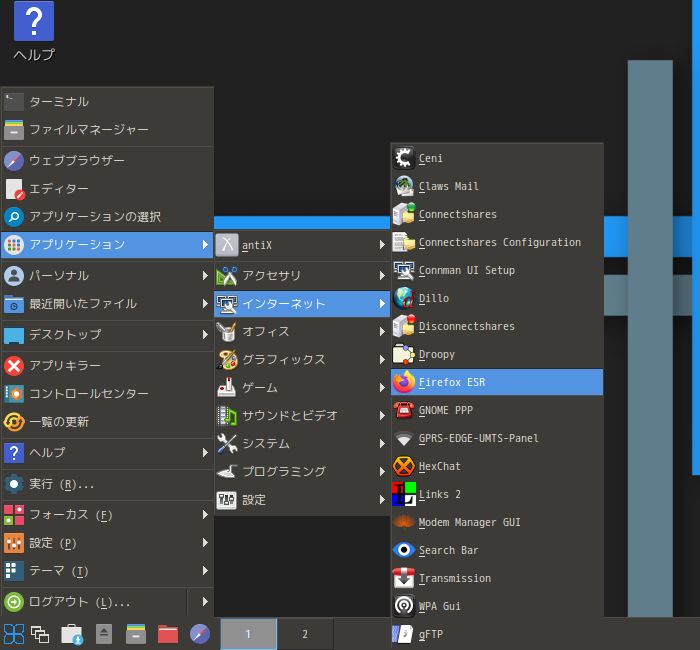The width and height of the screenshot is (700, 650).
Task: Expand the パーソナル submenu arrow
Action: tap(205, 275)
